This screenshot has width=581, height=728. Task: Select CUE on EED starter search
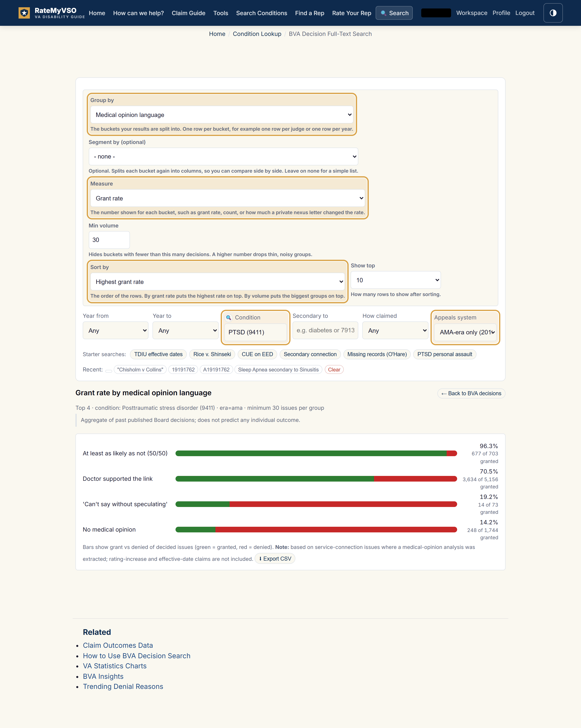pyautogui.click(x=257, y=354)
